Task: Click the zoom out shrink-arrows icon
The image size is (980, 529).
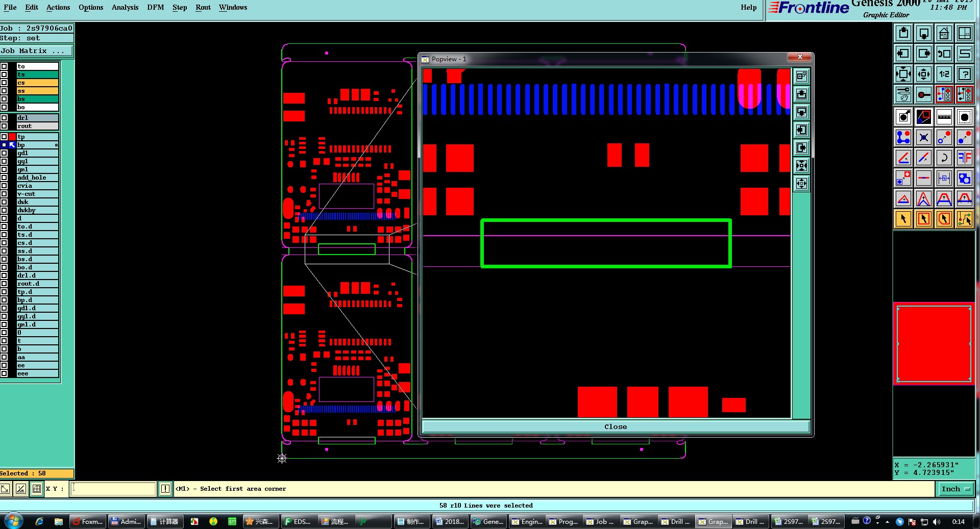Action: coord(924,74)
